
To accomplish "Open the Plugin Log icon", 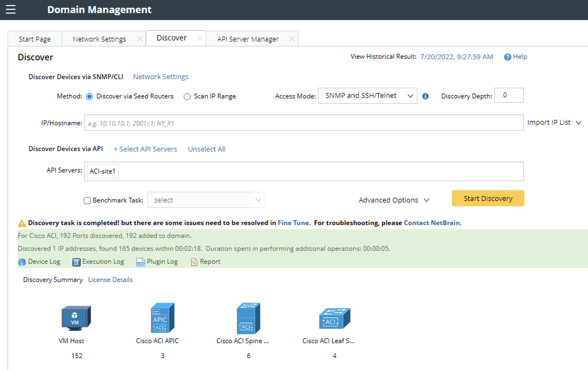I will pos(140,262).
